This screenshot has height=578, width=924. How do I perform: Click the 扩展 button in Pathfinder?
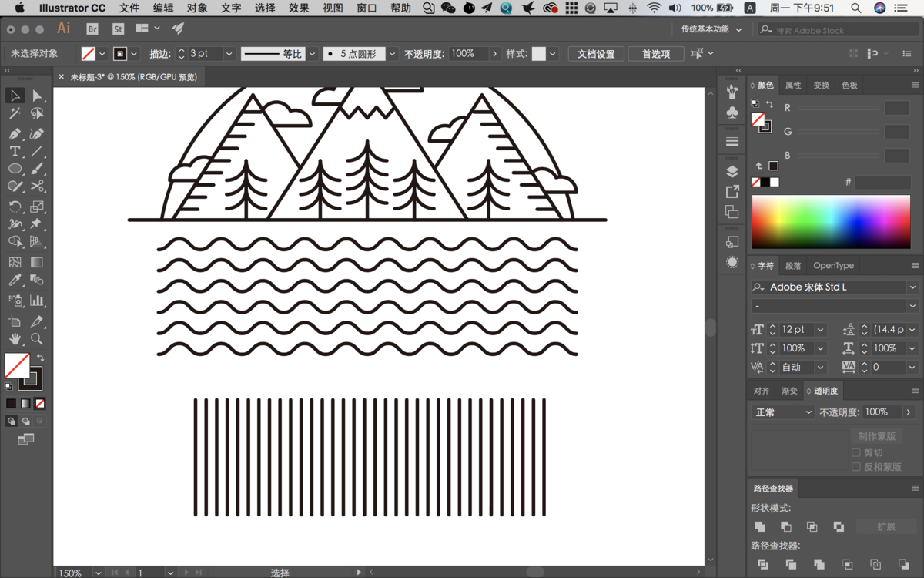tap(885, 526)
